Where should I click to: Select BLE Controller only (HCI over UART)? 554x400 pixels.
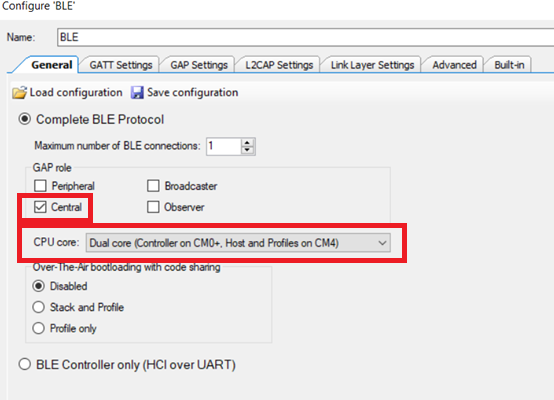tap(25, 364)
